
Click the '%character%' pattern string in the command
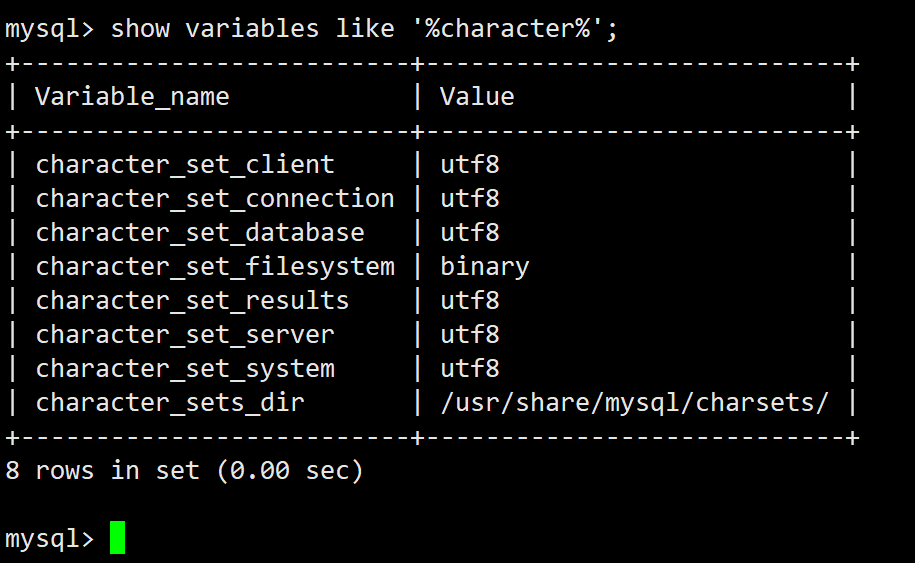click(510, 28)
